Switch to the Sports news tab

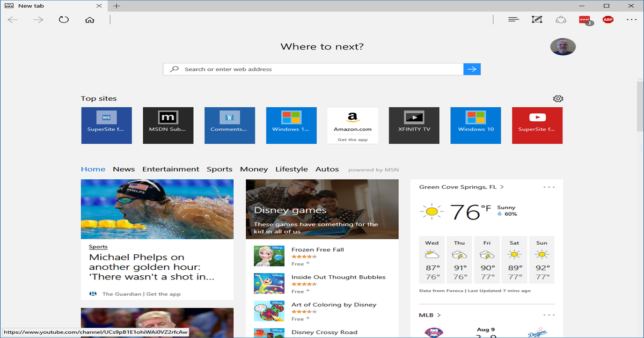click(219, 168)
